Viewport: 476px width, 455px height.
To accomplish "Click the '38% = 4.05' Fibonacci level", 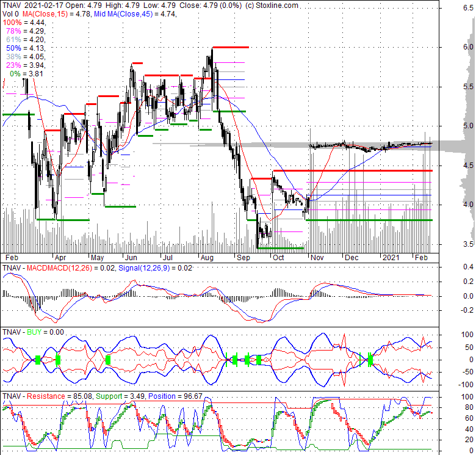I will pos(26,57).
